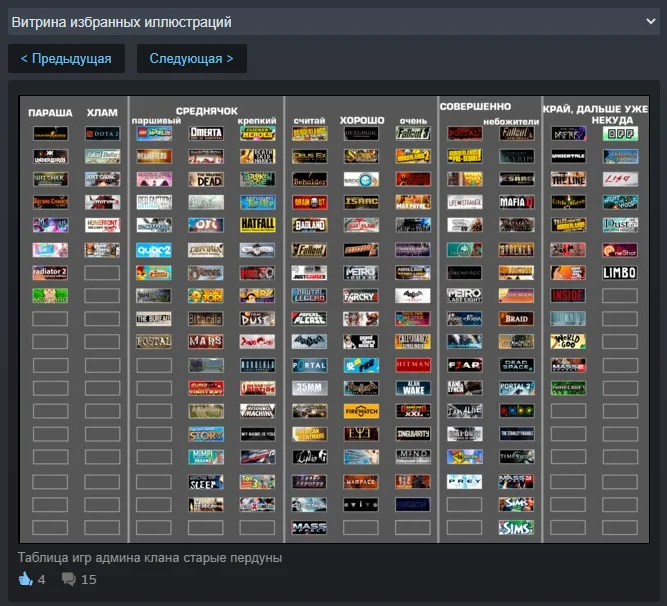This screenshot has height=606, width=667.
Task: Click the ПАРАША column header
Action: (50, 113)
